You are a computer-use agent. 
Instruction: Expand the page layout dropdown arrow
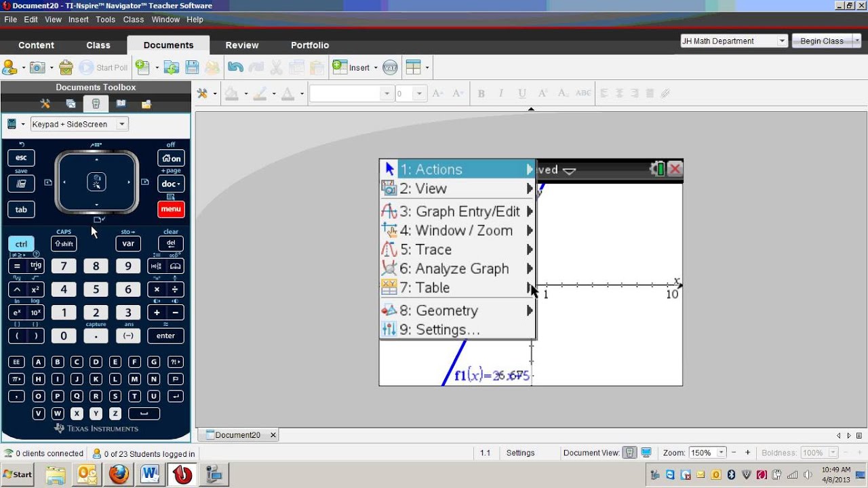pos(427,68)
